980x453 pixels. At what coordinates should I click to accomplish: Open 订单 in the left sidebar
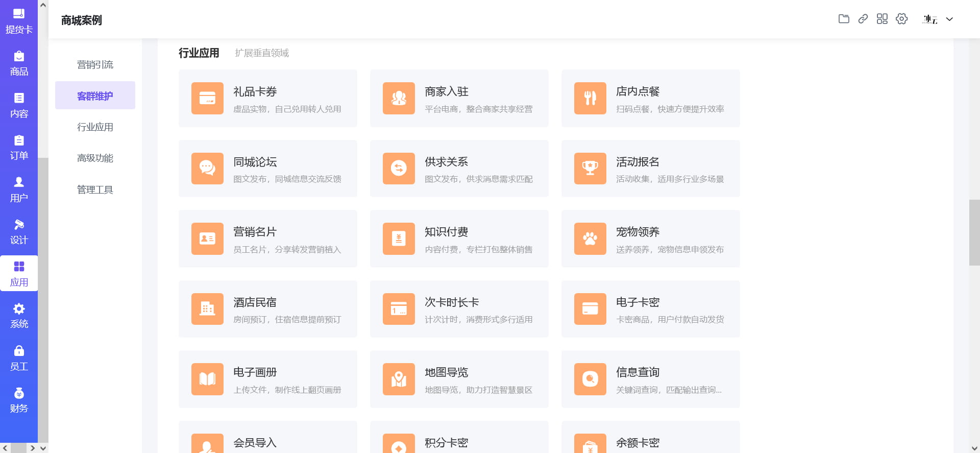point(19,148)
